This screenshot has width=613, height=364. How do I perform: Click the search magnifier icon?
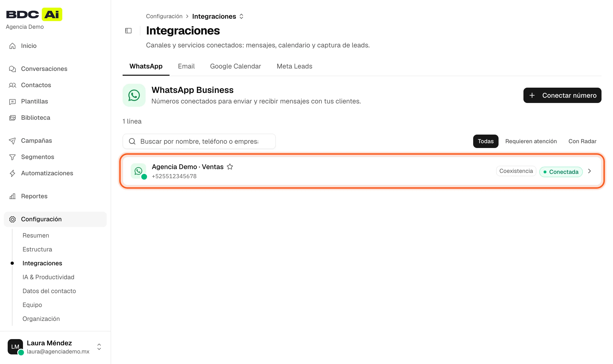click(x=132, y=141)
